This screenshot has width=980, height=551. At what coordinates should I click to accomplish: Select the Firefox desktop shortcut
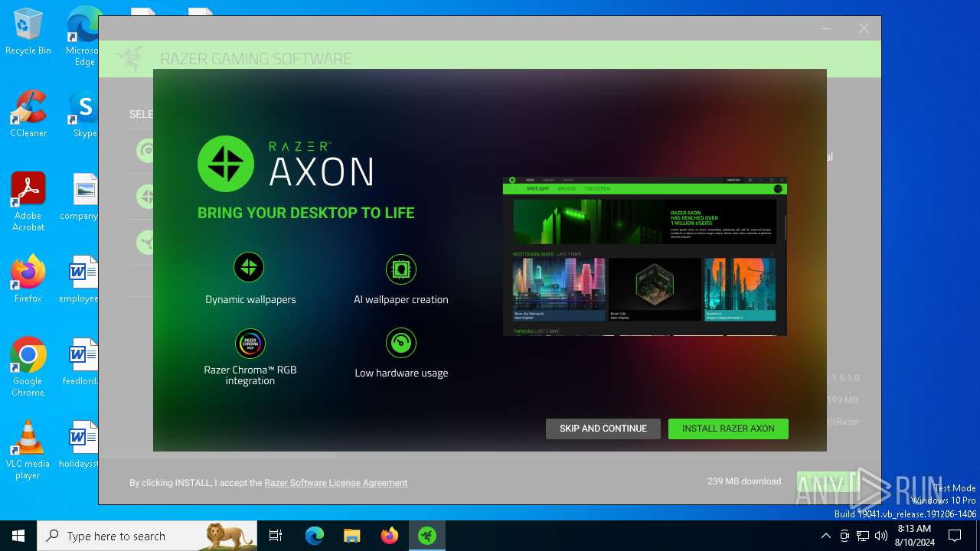pyautogui.click(x=28, y=279)
